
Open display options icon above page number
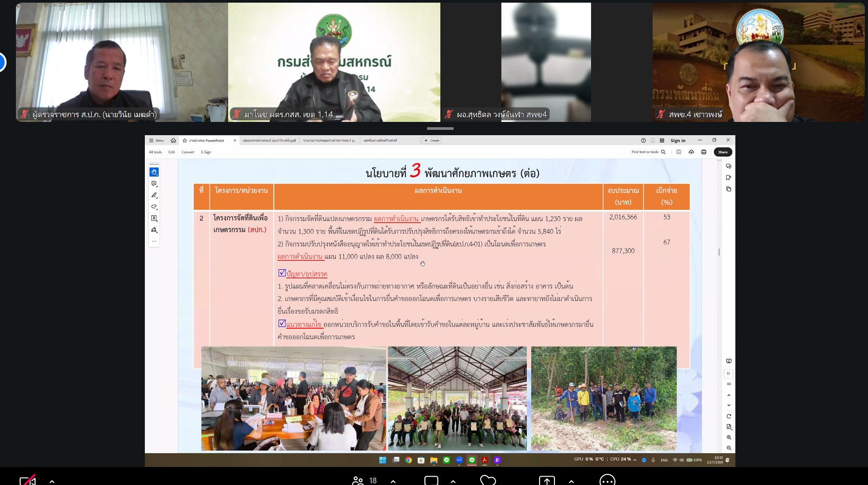coord(728,361)
